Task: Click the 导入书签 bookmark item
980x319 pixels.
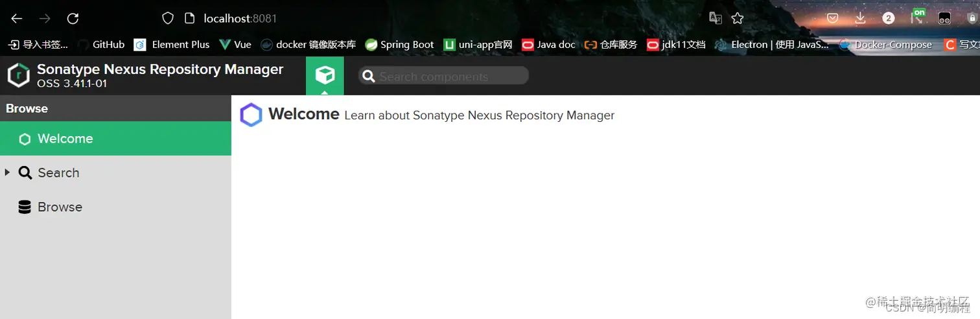Action: tap(38, 45)
